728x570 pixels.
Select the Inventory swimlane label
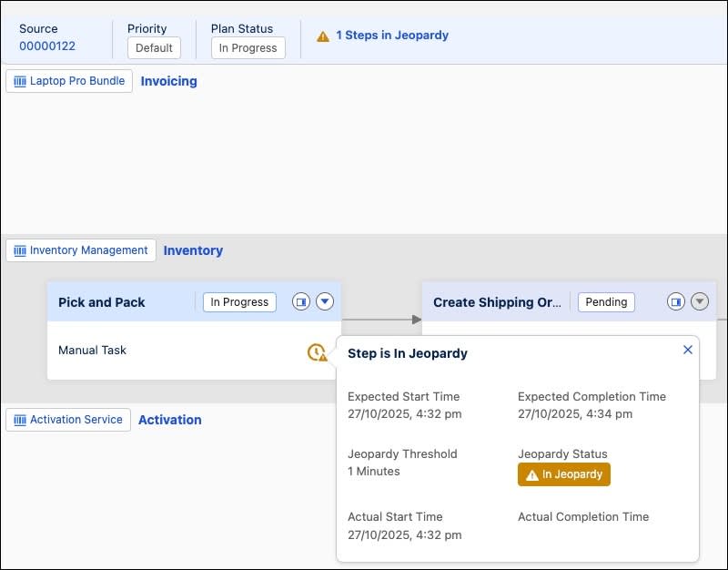coord(193,250)
